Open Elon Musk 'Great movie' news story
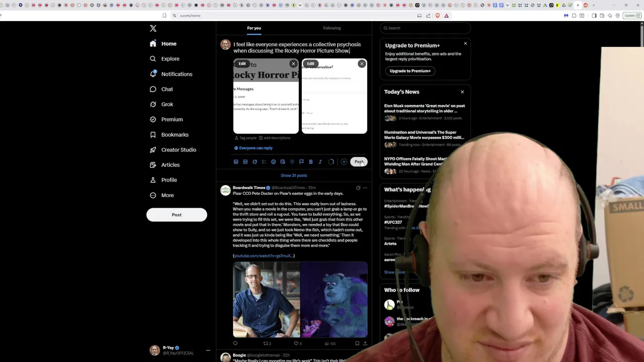Image resolution: width=644 pixels, height=362 pixels. 425,112
